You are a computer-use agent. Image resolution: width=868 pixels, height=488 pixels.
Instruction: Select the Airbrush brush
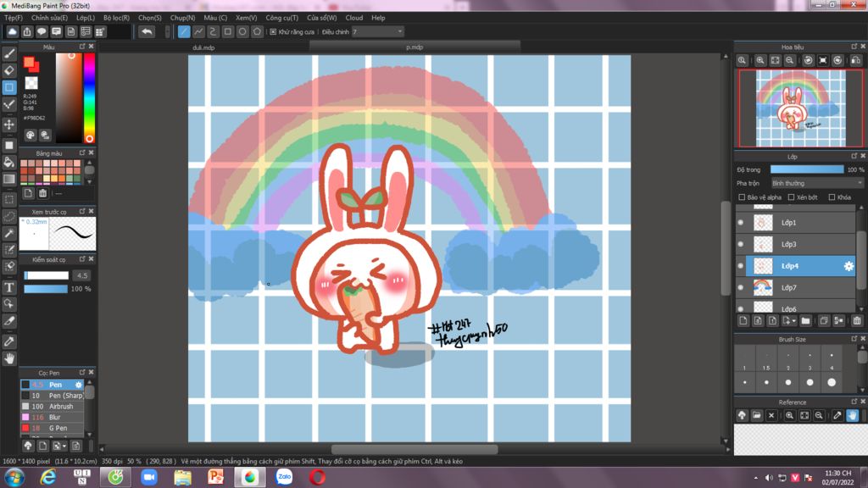point(53,406)
